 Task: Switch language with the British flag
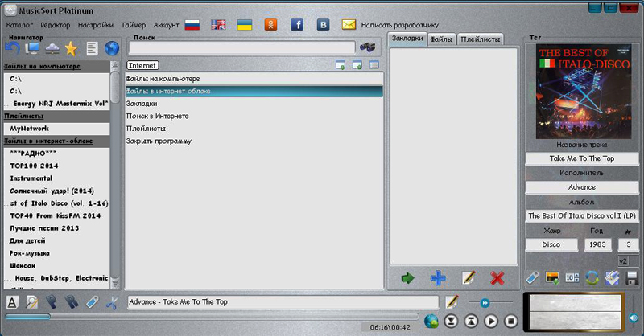click(x=218, y=25)
